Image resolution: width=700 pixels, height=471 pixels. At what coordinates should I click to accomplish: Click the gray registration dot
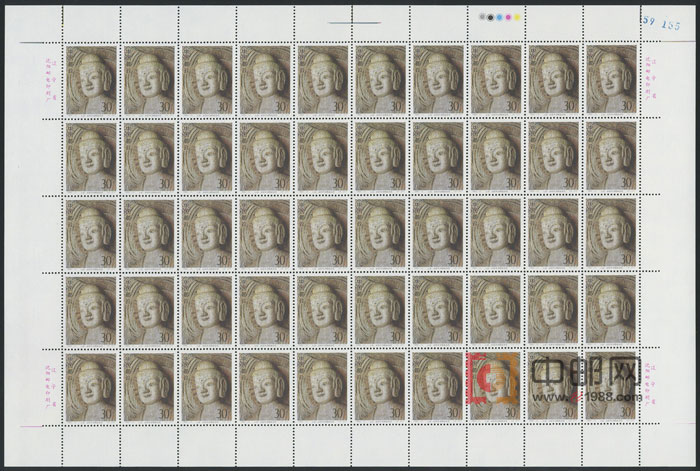(x=483, y=17)
